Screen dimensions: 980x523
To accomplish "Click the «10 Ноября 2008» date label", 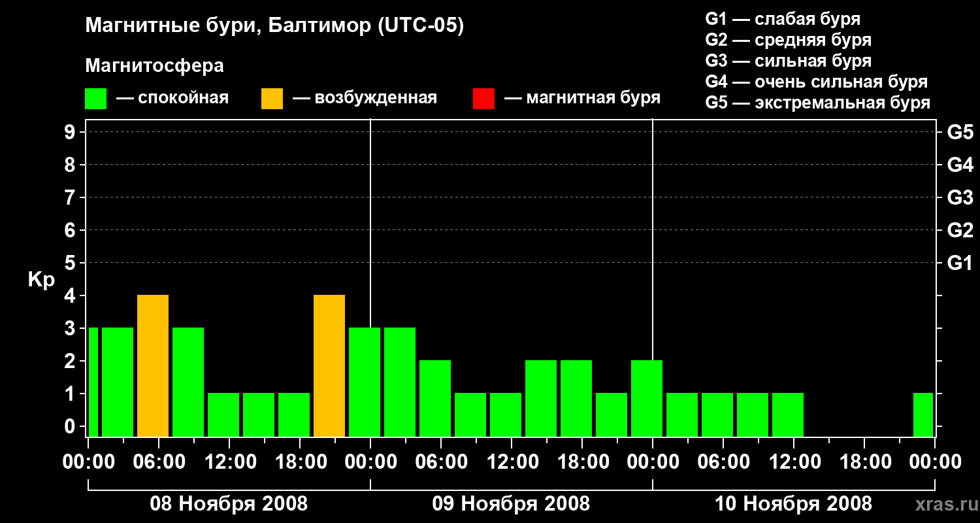I will [793, 504].
